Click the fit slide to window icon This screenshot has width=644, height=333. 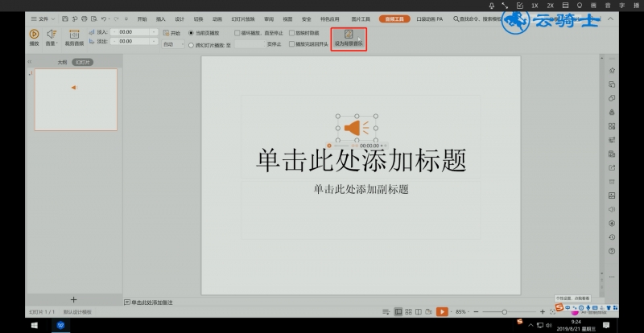coord(552,312)
